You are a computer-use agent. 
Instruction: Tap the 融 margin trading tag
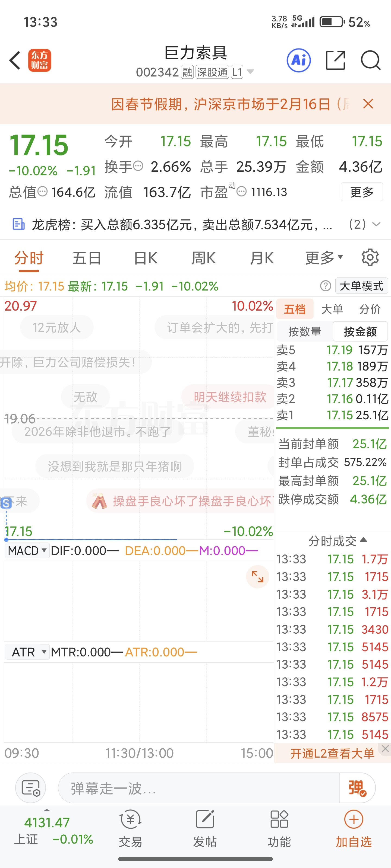pyautogui.click(x=187, y=72)
